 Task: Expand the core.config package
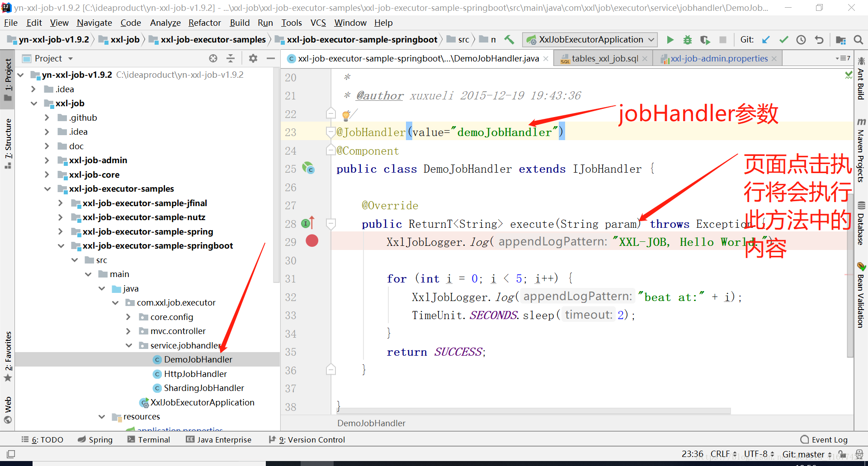(128, 317)
